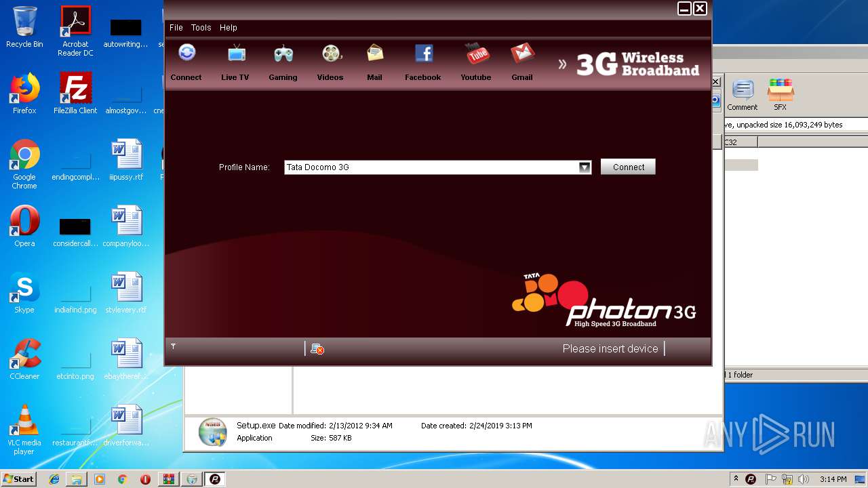Select the companyloo... document on desktop
The width and height of the screenshot is (868, 488).
(126, 226)
